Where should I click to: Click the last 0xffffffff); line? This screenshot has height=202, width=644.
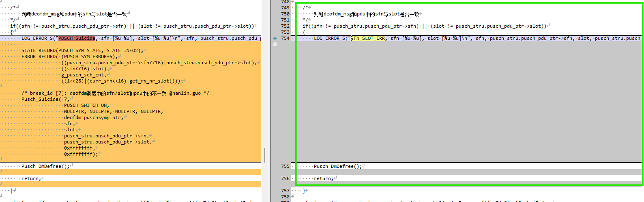pyautogui.click(x=81, y=154)
